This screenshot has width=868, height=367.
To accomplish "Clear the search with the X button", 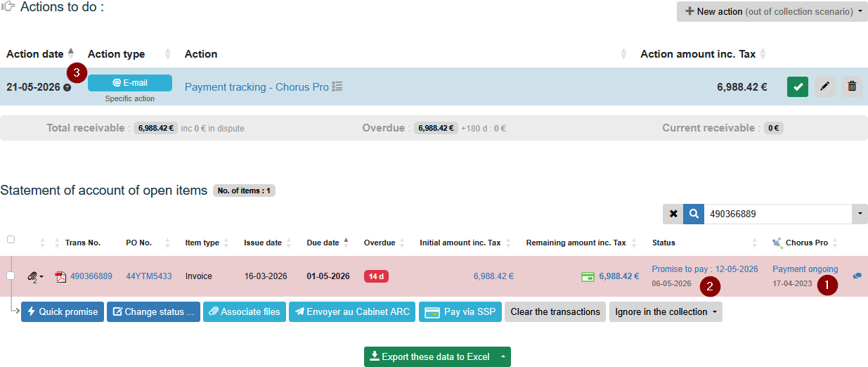I will coord(673,214).
